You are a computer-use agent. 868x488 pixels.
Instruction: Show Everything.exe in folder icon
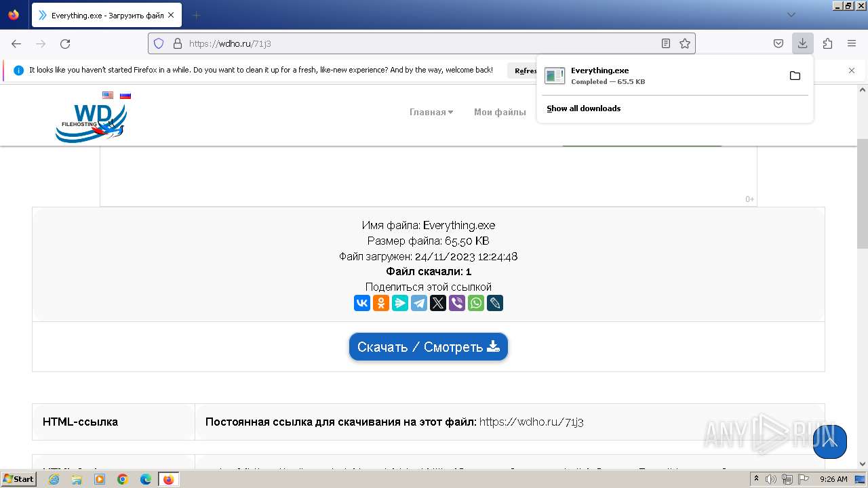point(795,76)
